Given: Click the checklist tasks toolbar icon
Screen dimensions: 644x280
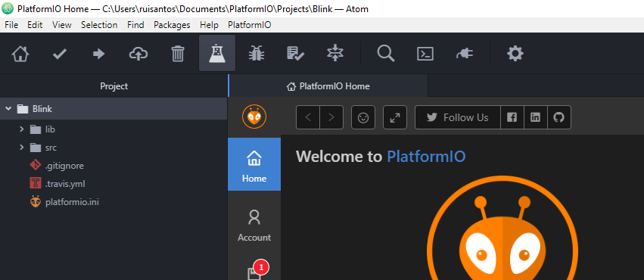Looking at the screenshot, I should [295, 54].
